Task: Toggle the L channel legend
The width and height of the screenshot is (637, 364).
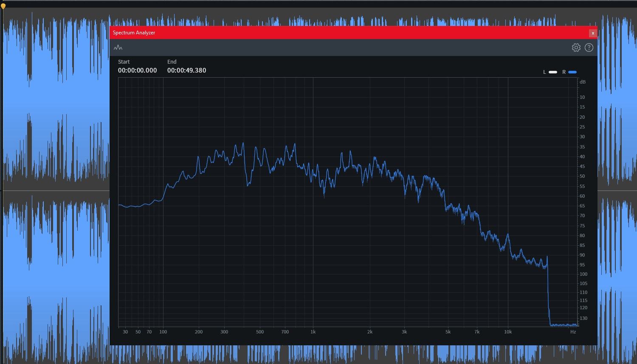Action: coord(550,72)
